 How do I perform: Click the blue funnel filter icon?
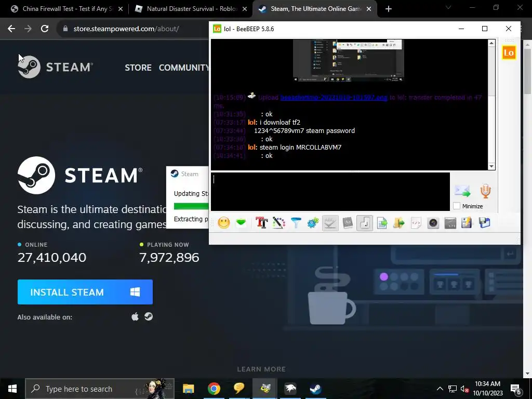(x=296, y=223)
